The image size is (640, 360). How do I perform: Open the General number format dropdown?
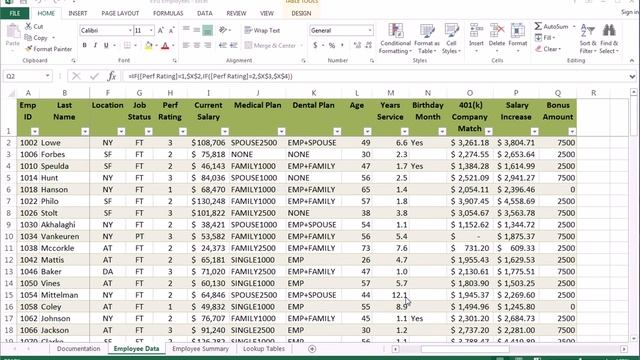tap(370, 30)
